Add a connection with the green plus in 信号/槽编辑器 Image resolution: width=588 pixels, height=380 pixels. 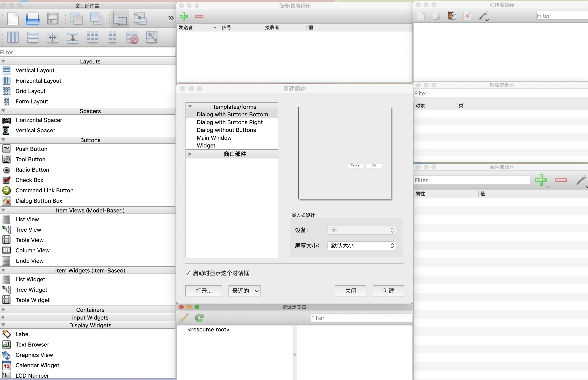pos(184,17)
